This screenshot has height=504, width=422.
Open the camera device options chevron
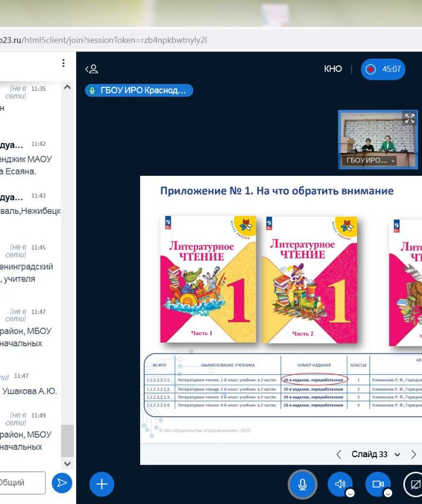387,493
